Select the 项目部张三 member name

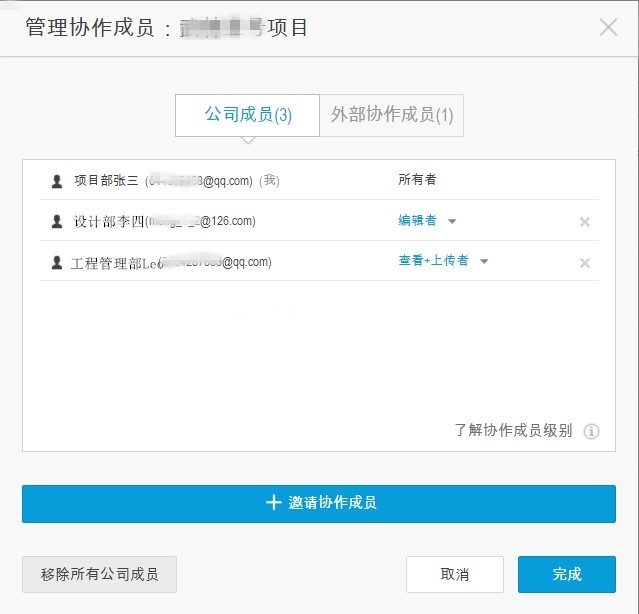coord(106,181)
